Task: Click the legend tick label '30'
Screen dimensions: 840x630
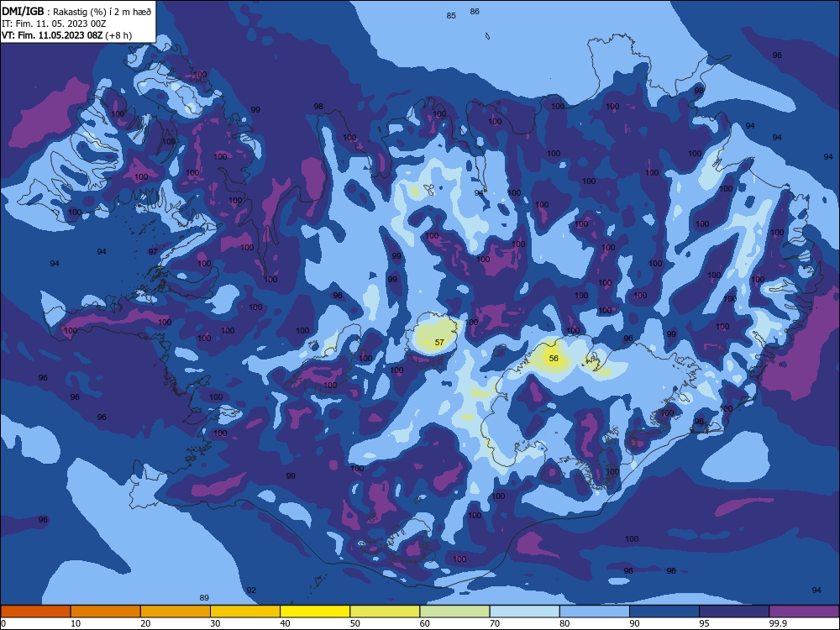Action: point(215,623)
